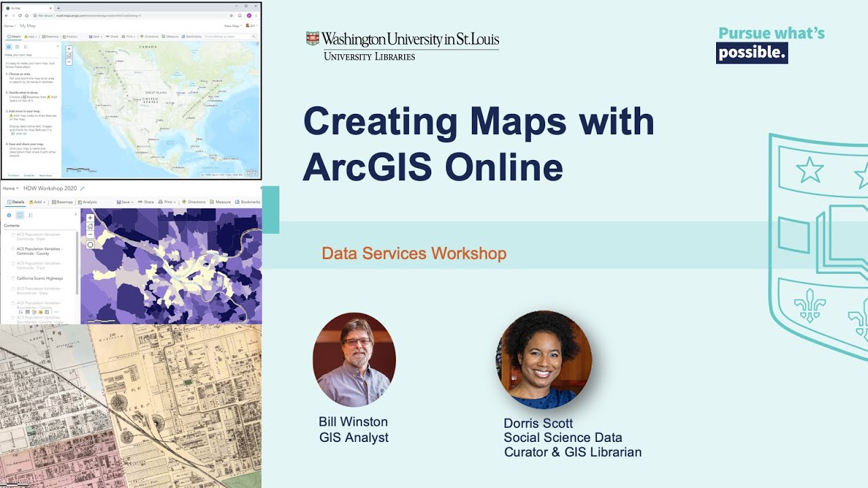Click Show Legend icon under Boundaries - County

(x=20, y=312)
